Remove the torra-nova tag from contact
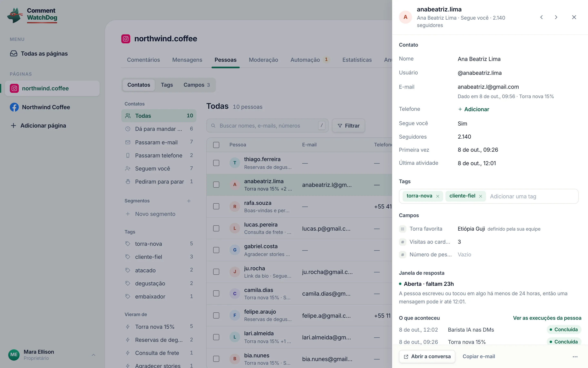Image resolution: width=588 pixels, height=368 pixels. (x=438, y=196)
